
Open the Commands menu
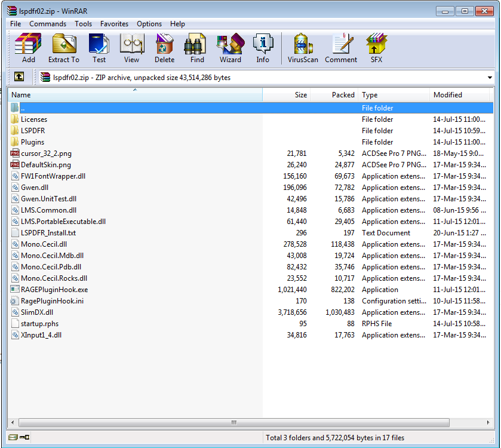(x=48, y=24)
